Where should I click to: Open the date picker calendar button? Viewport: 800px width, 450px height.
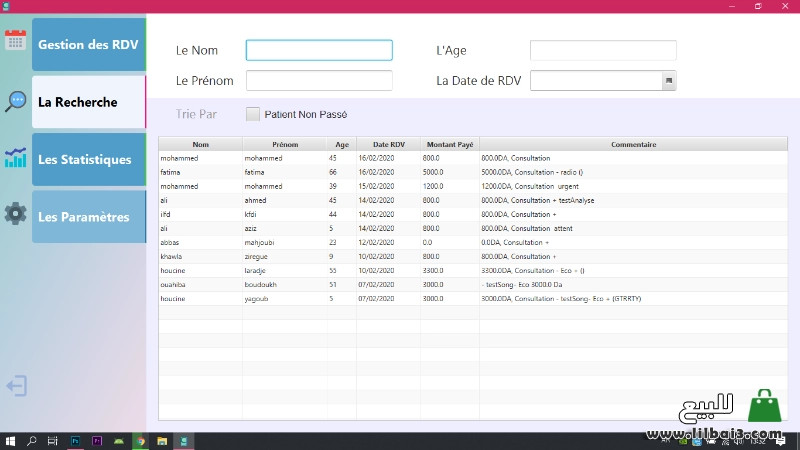click(669, 81)
